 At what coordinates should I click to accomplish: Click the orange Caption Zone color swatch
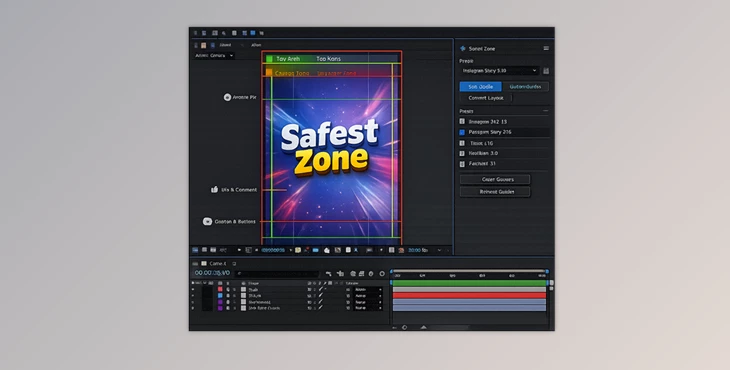269,73
